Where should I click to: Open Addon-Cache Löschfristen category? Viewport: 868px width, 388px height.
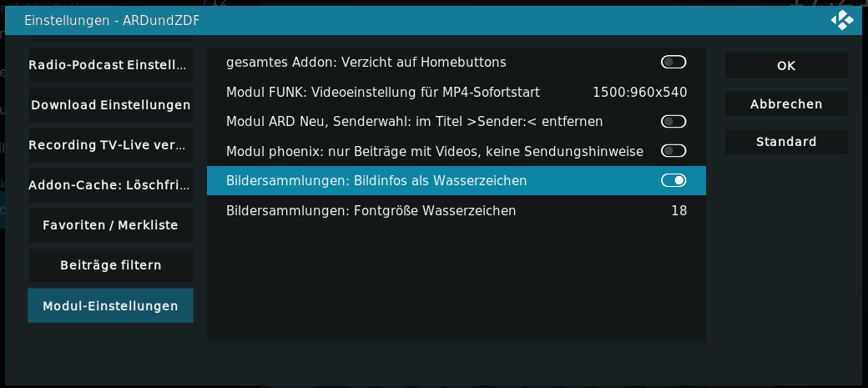tap(111, 185)
